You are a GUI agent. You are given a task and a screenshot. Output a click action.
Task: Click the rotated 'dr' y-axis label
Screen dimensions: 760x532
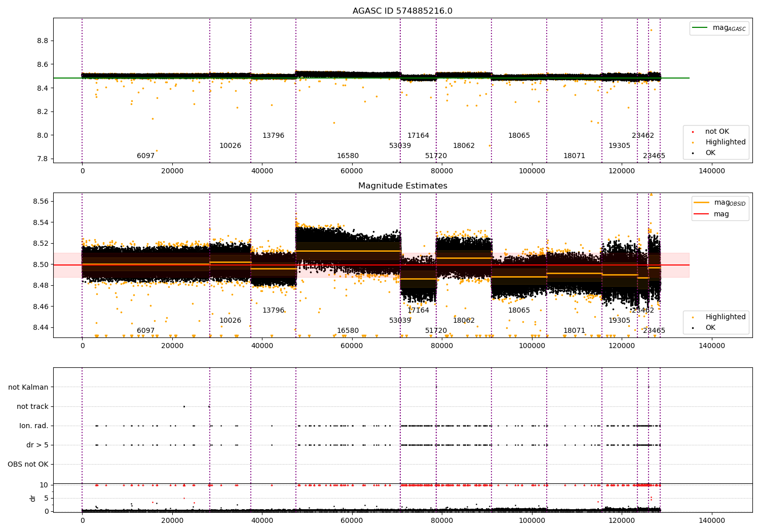(x=32, y=498)
